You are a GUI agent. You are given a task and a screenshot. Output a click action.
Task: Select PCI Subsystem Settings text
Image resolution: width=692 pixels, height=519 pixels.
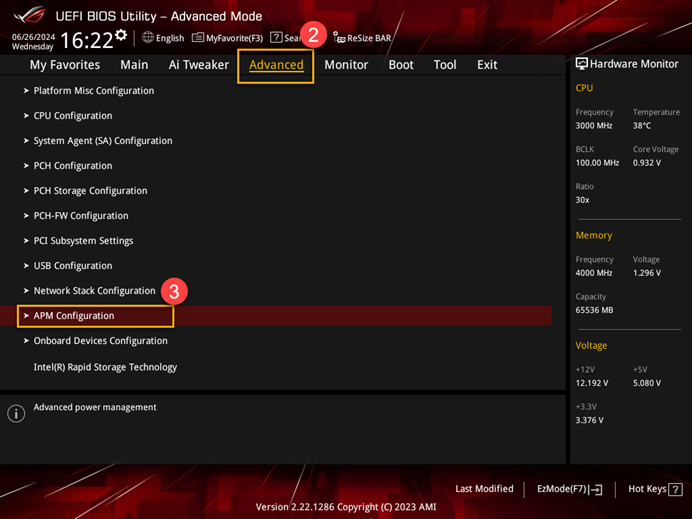tap(83, 241)
